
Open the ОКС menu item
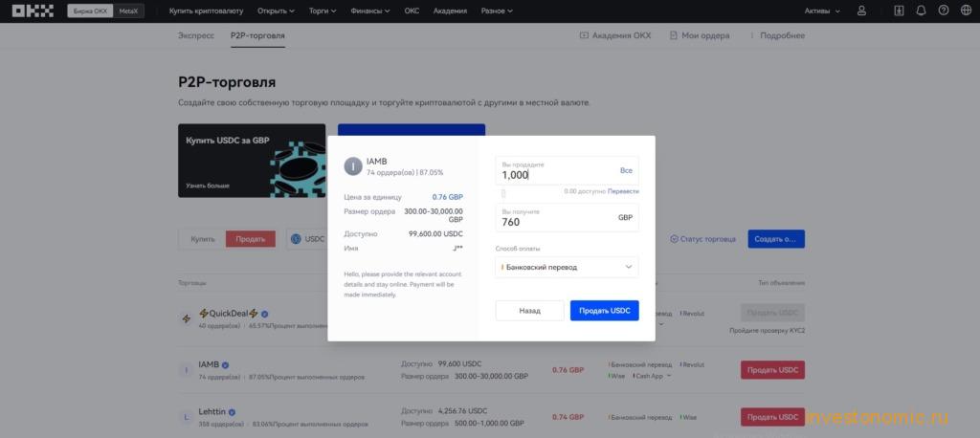pyautogui.click(x=412, y=11)
